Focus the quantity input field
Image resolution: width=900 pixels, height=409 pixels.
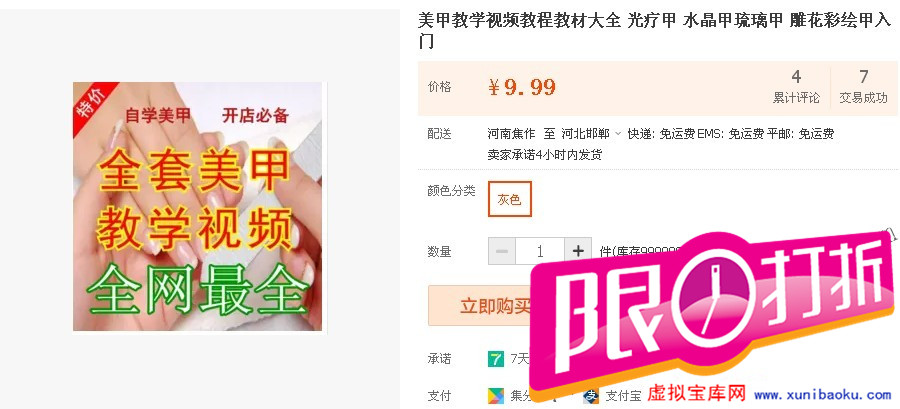point(540,251)
